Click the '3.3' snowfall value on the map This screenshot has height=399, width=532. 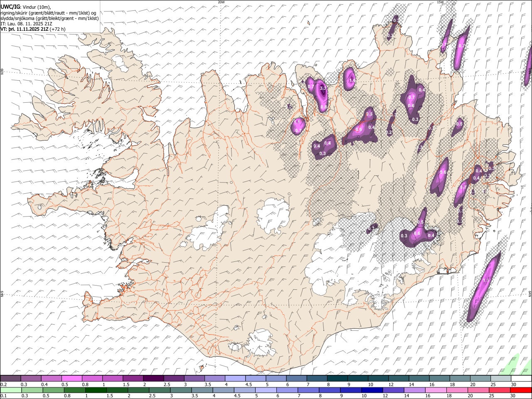[323, 88]
